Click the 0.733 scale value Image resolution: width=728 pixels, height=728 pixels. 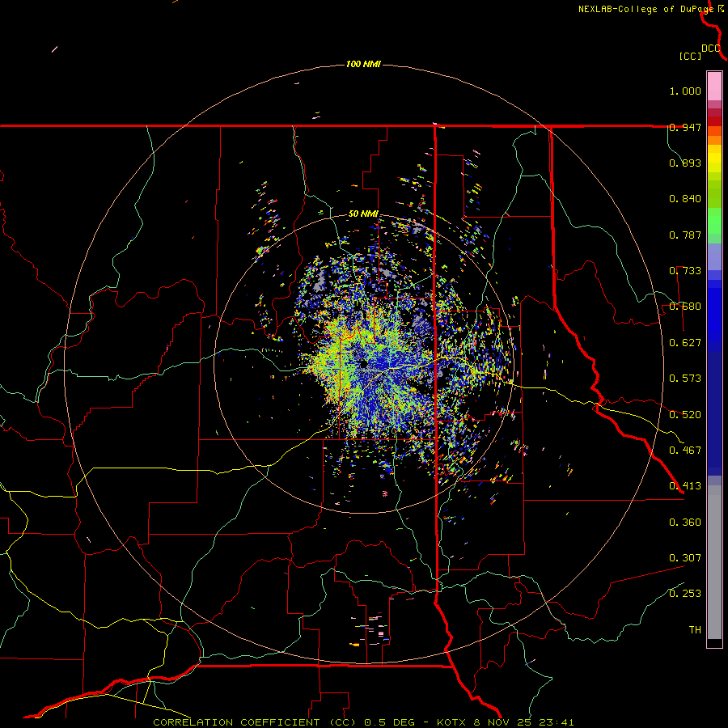point(685,271)
